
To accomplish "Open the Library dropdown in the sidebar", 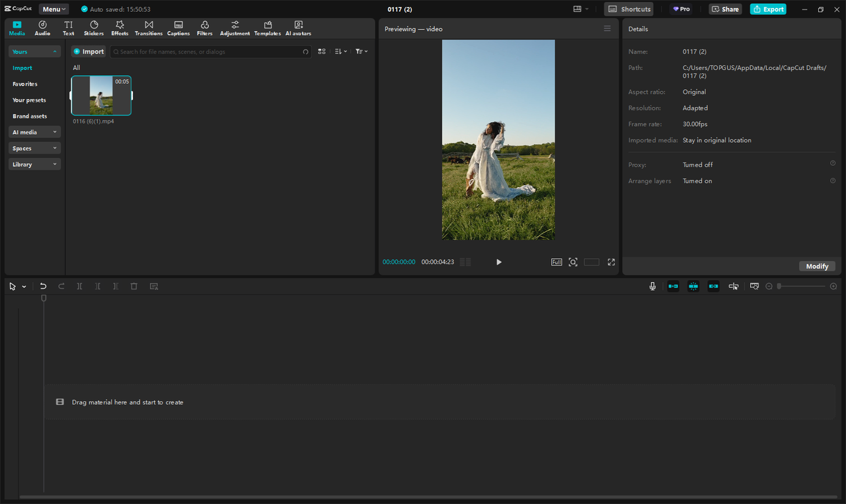I will [34, 163].
